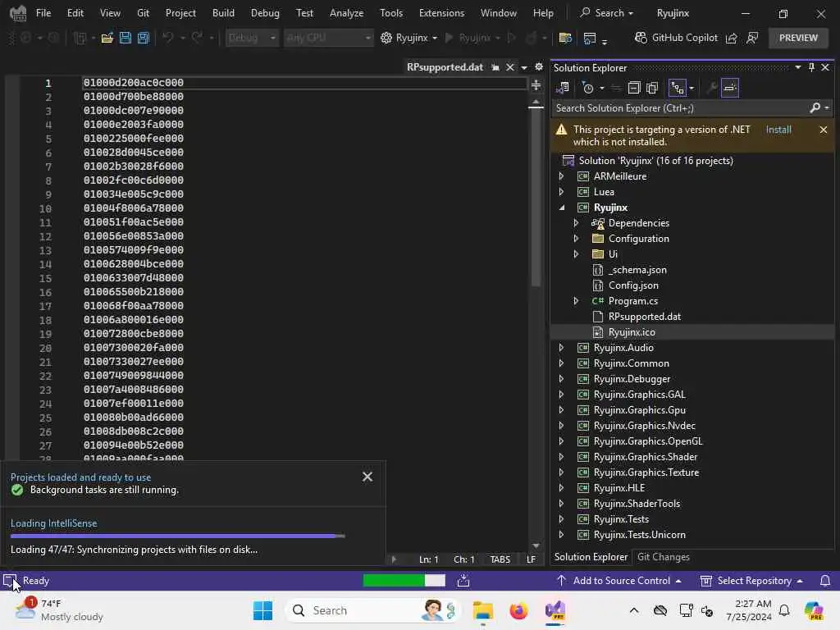Save the current file with the single-disk Save icon
Image resolution: width=840 pixels, height=630 pixels.
[126, 38]
